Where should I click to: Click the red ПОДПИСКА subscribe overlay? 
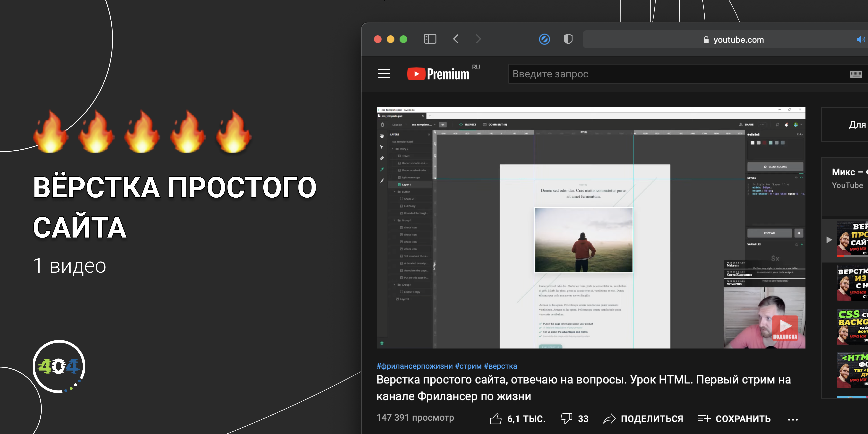tap(785, 328)
